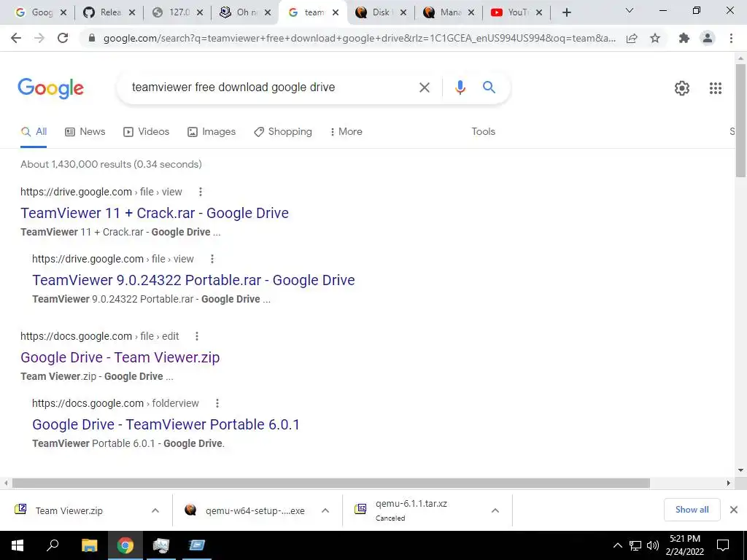Open downloaded qemu-w64-setup exe file
Screen dimensions: 747x560
pos(255,511)
